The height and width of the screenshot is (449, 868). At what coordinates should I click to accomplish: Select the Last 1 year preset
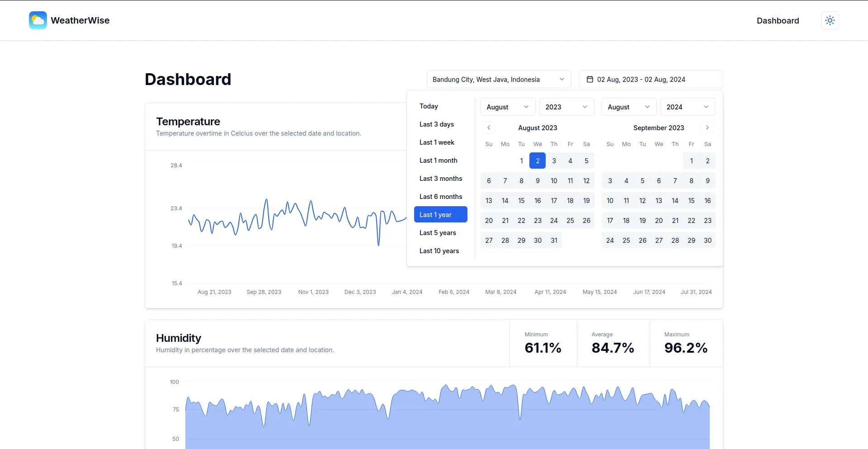click(x=440, y=215)
